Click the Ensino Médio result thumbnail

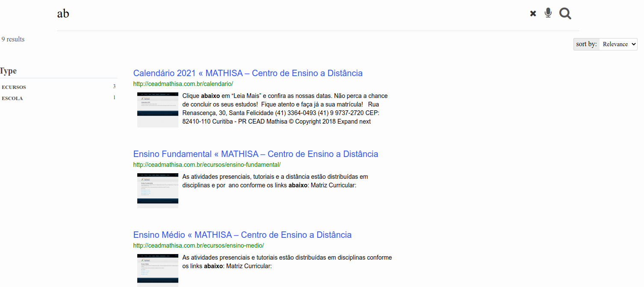[x=157, y=269]
